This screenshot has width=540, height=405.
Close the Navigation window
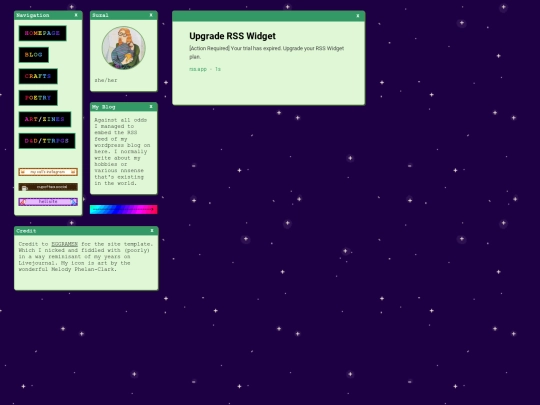(76, 15)
